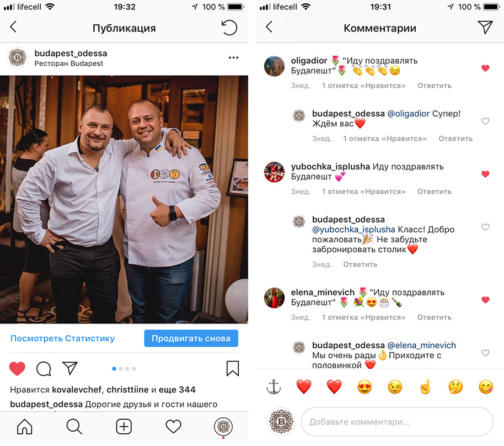Like budapest_odessa reply to @oligadior
504x446 pixels.
[x=485, y=121]
